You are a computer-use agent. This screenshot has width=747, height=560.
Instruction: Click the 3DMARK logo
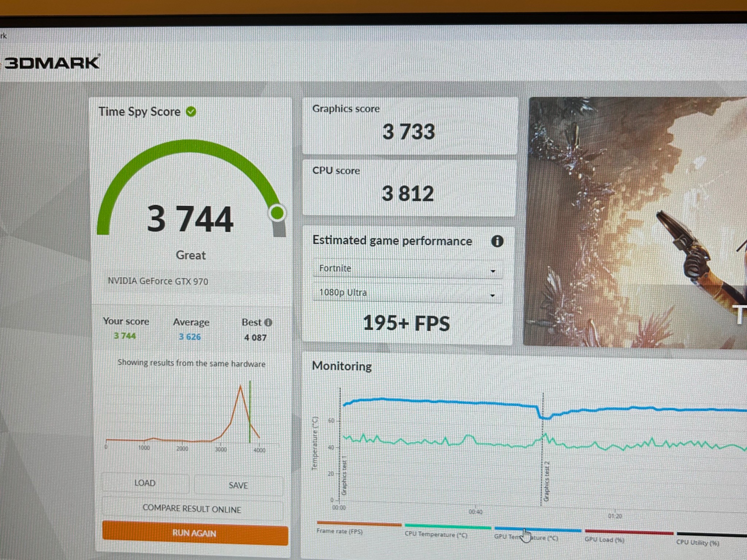pos(52,63)
